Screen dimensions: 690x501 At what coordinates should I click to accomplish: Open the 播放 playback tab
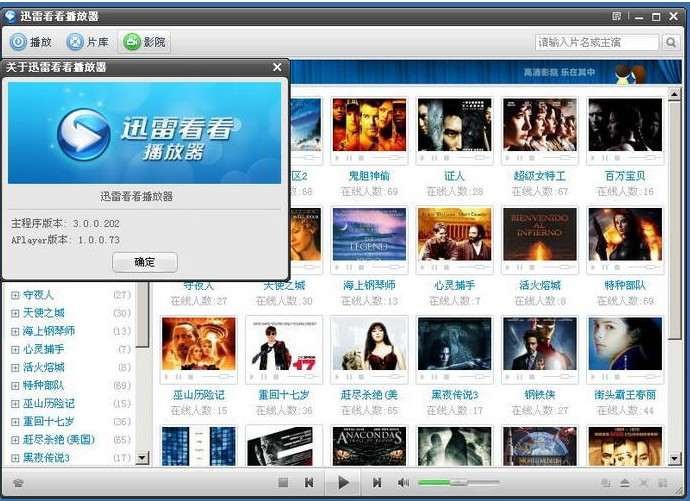[31, 42]
